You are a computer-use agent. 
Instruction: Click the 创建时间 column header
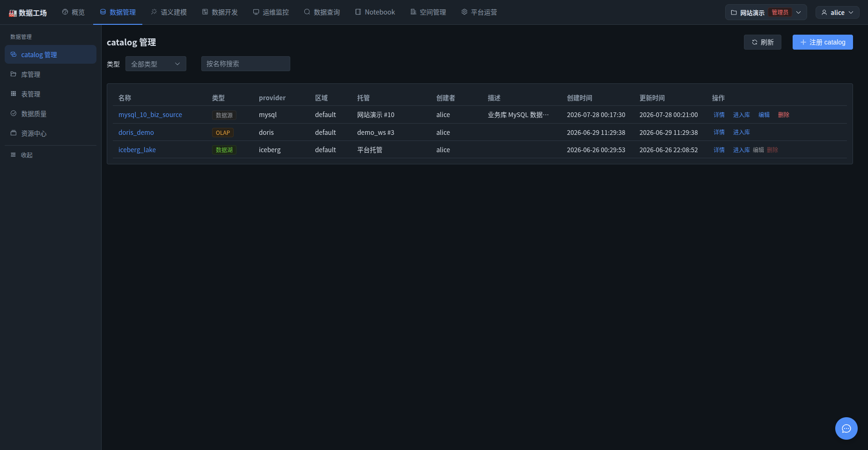(x=580, y=98)
